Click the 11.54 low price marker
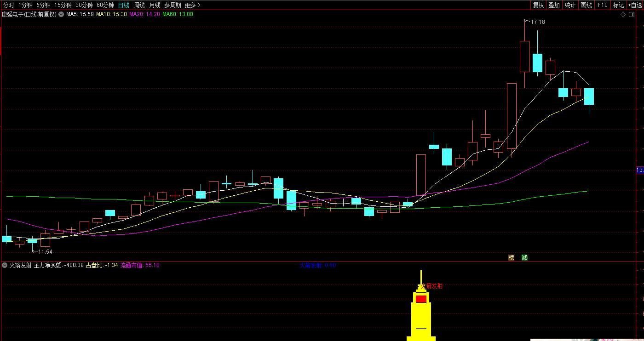The image size is (644, 341). pos(44,251)
